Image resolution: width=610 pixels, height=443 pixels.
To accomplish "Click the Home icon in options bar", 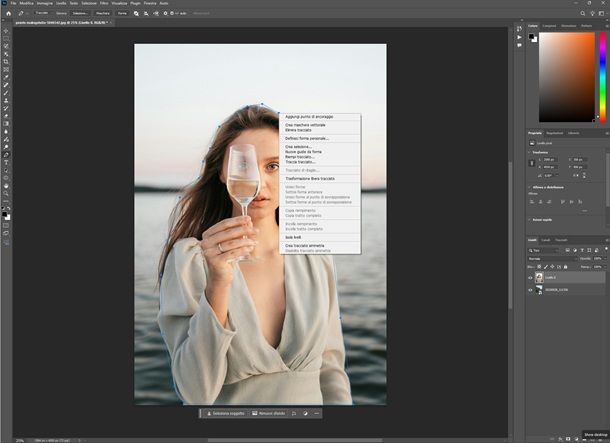I will [x=9, y=13].
